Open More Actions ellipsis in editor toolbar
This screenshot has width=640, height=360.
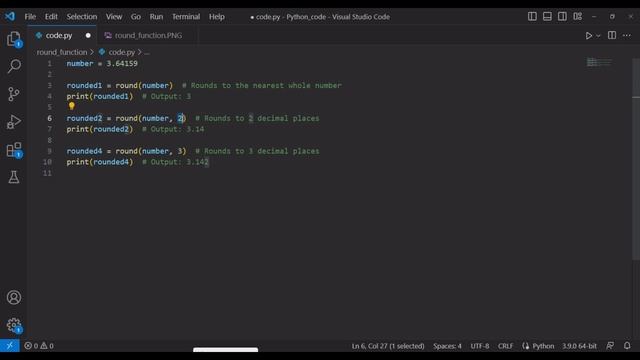point(627,36)
